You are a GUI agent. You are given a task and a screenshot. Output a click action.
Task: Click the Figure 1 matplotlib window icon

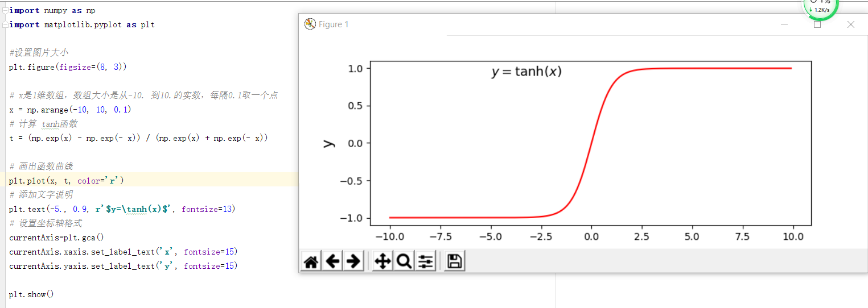[x=310, y=24]
